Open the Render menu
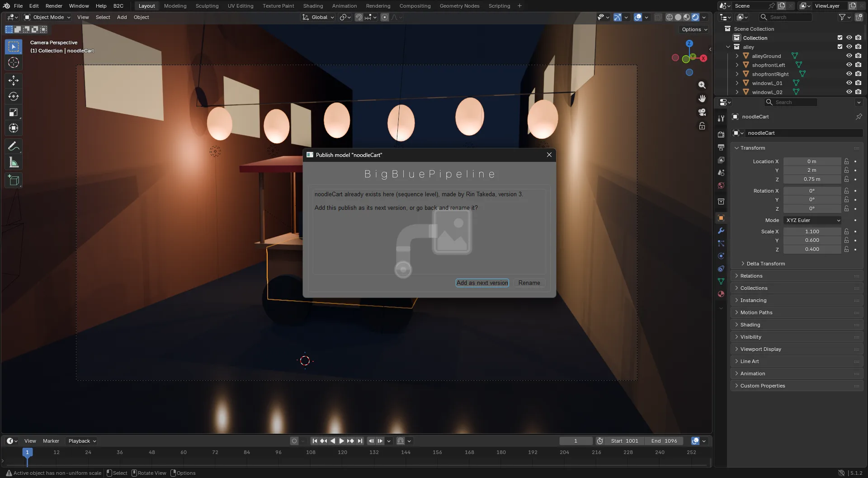 click(x=54, y=6)
